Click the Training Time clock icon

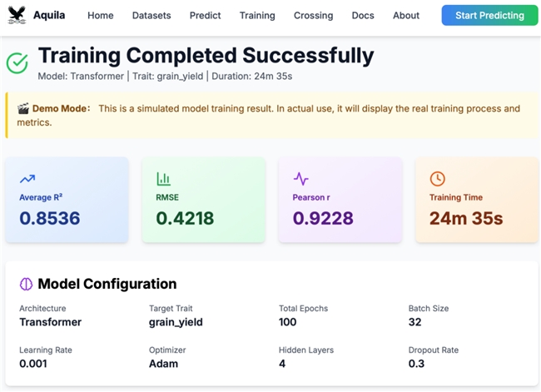pyautogui.click(x=437, y=179)
